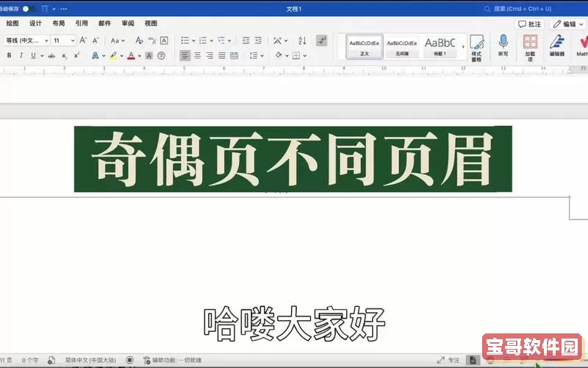Apply distributed alignment
The image size is (588, 368).
[x=234, y=56]
